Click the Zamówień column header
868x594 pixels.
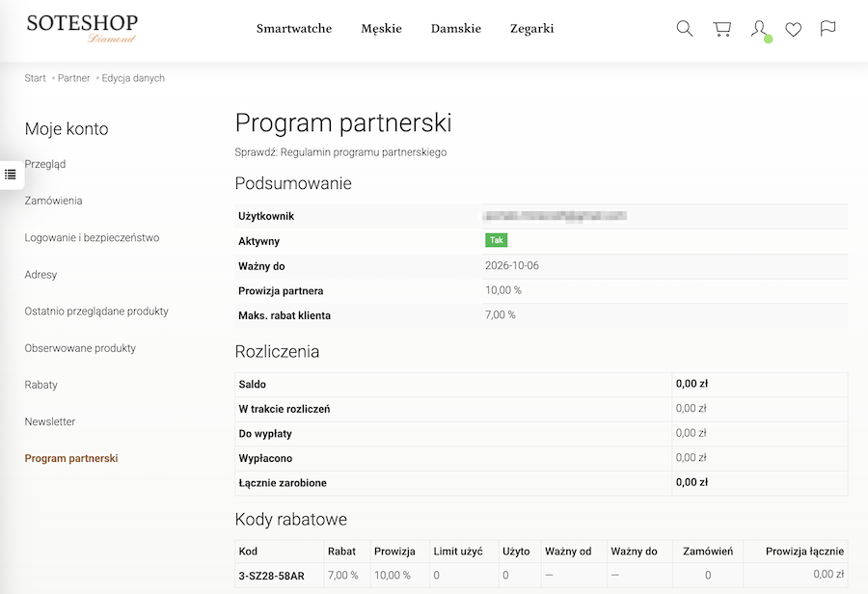pos(708,552)
